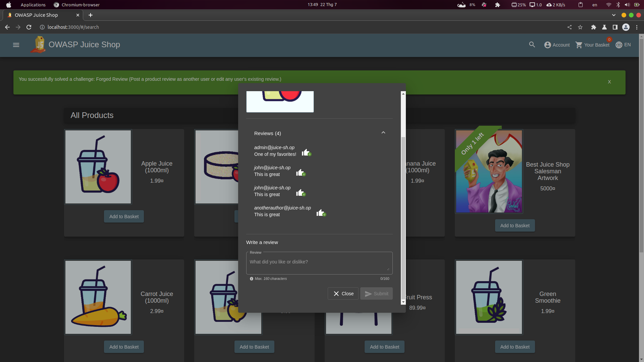This screenshot has width=644, height=362.
Task: Open the Green Smoothie product image
Action: point(489,297)
